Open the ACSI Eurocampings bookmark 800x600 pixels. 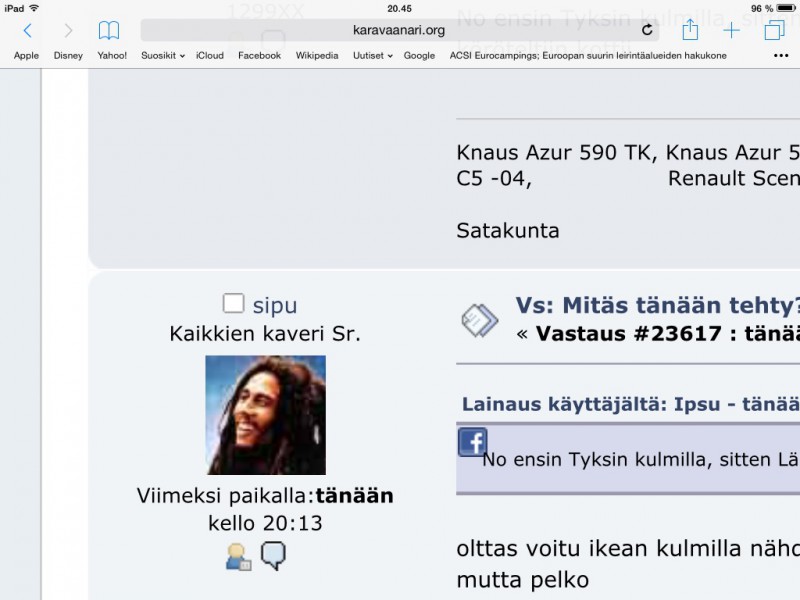click(588, 56)
